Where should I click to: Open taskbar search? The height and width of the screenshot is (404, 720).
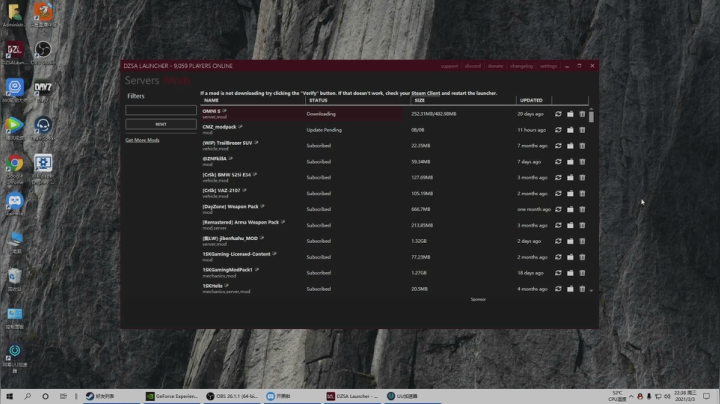pos(28,396)
